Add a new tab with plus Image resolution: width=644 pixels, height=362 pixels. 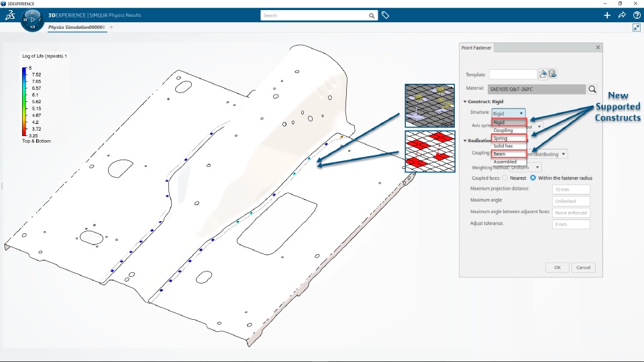point(111,27)
